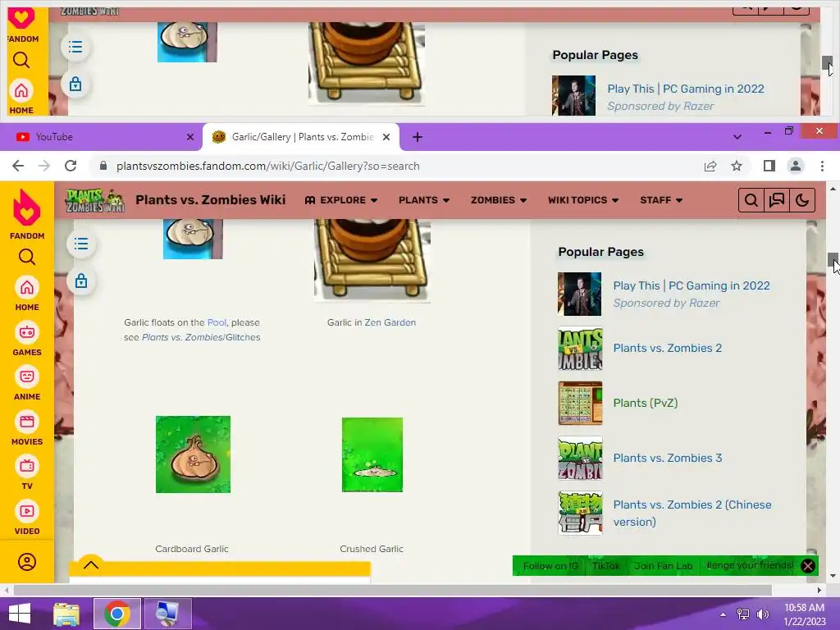Switch to the YouTube tab
This screenshot has height=630, width=840.
tap(102, 137)
